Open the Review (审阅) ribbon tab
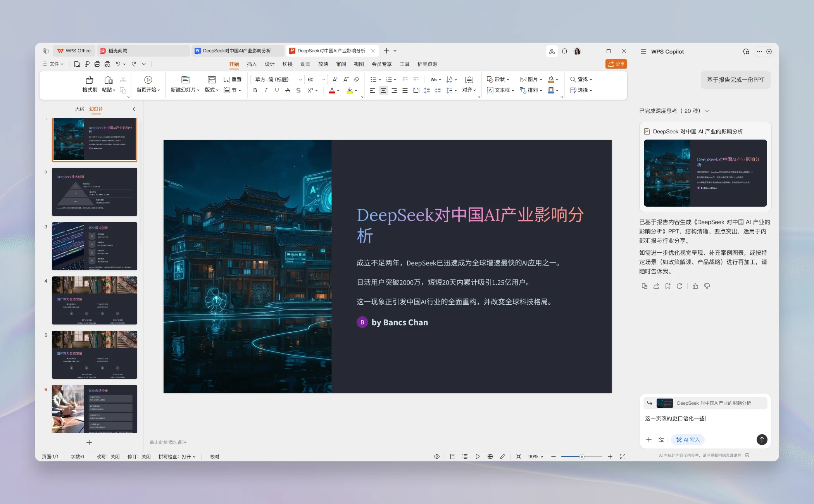 341,64
